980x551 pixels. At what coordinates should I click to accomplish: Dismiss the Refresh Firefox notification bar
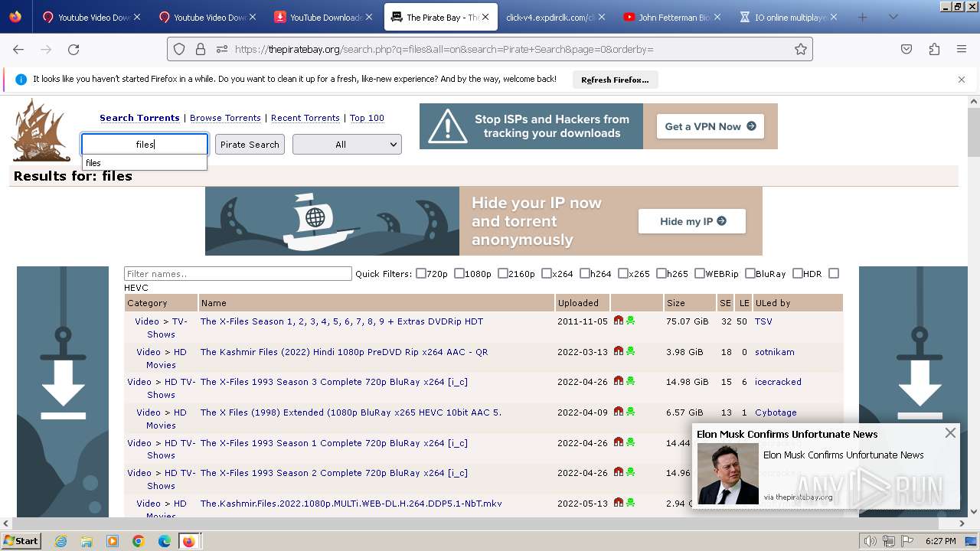click(962, 79)
